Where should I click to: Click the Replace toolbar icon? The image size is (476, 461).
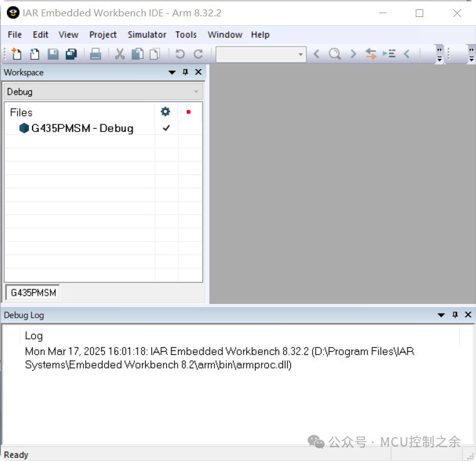pyautogui.click(x=371, y=54)
